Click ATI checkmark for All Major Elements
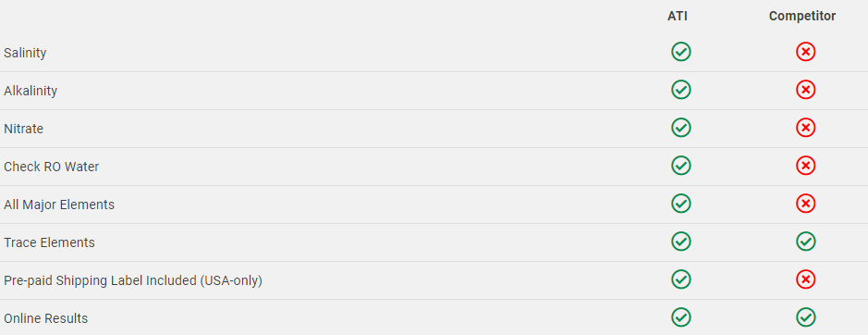 point(681,204)
